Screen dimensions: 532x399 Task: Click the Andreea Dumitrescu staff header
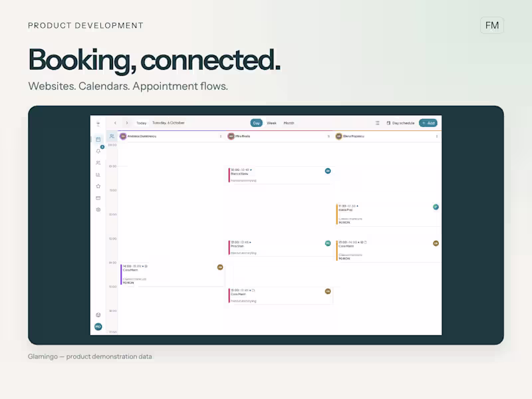(x=138, y=136)
